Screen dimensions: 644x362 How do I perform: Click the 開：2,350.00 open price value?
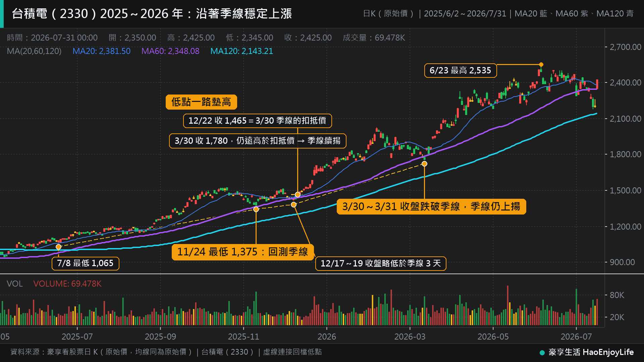point(132,38)
